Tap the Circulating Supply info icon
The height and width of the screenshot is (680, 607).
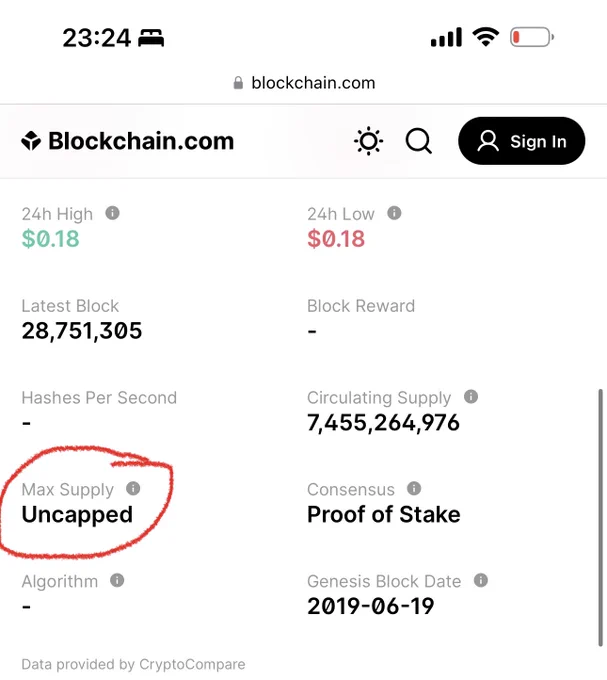tap(471, 396)
